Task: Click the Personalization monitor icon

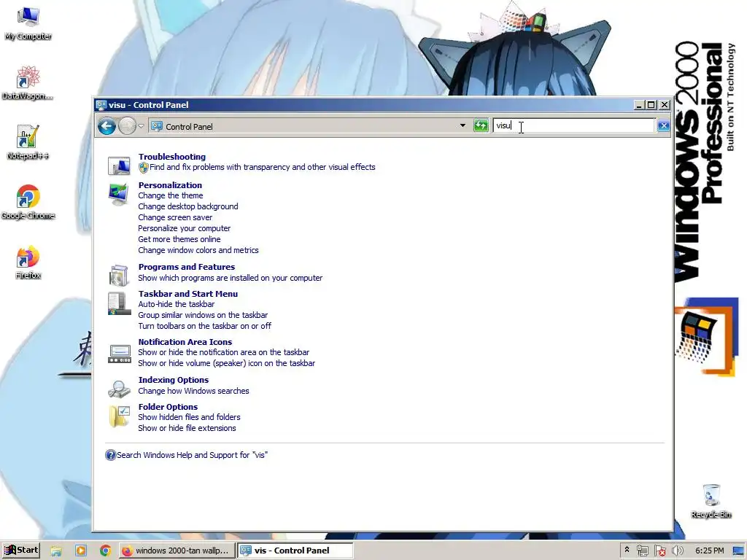Action: (119, 195)
